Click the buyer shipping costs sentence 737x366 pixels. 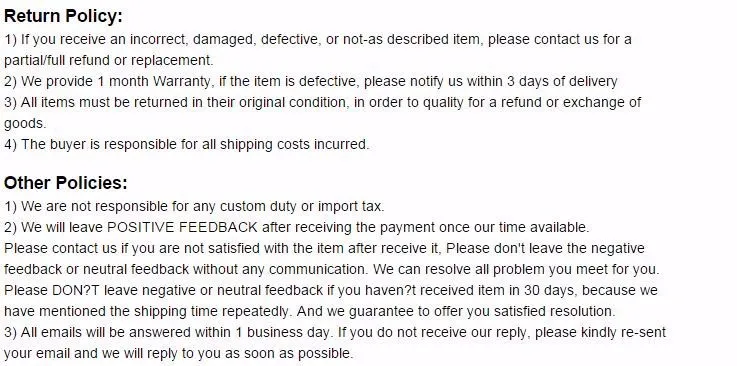pos(187,144)
